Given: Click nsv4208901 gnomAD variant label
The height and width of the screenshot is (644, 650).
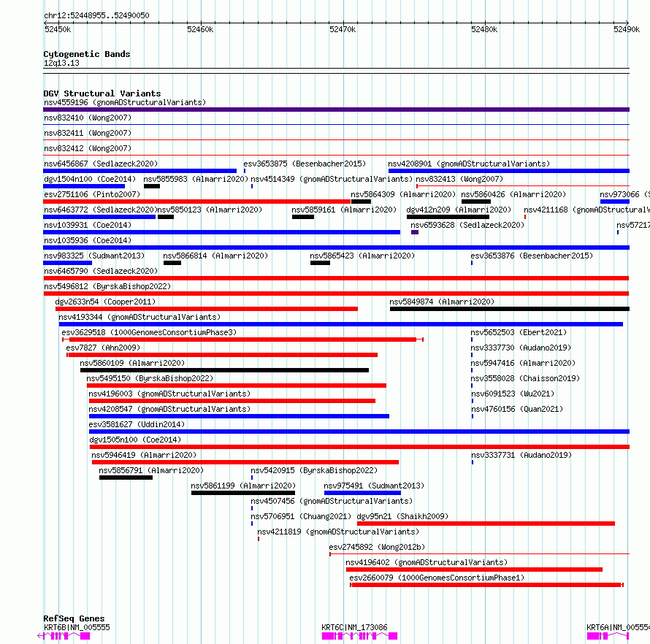Looking at the screenshot, I should tap(469, 164).
